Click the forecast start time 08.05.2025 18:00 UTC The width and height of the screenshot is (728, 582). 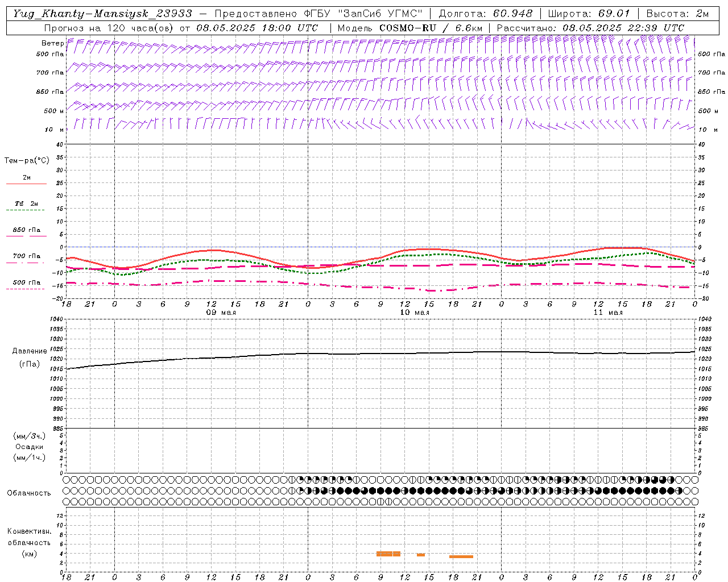(x=257, y=28)
